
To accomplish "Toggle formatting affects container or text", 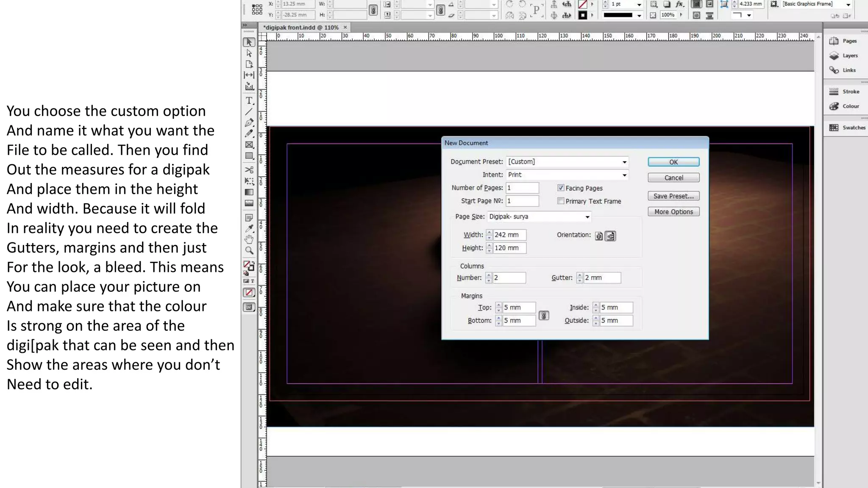I will tap(249, 281).
